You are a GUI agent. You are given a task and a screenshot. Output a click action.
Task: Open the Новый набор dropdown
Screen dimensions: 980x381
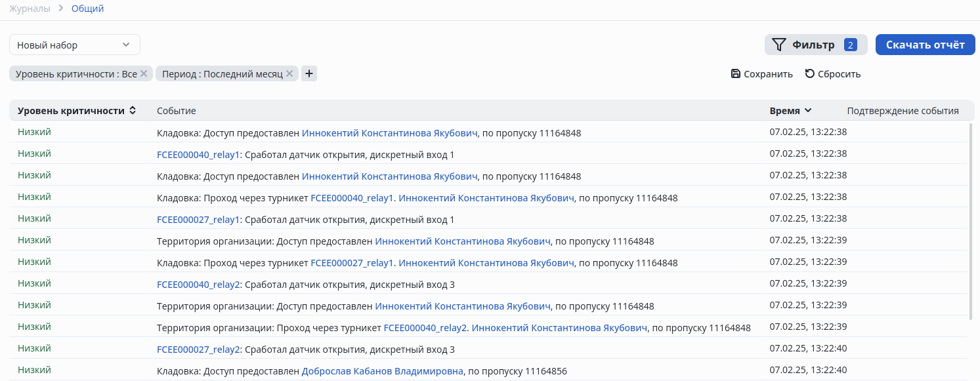(74, 45)
